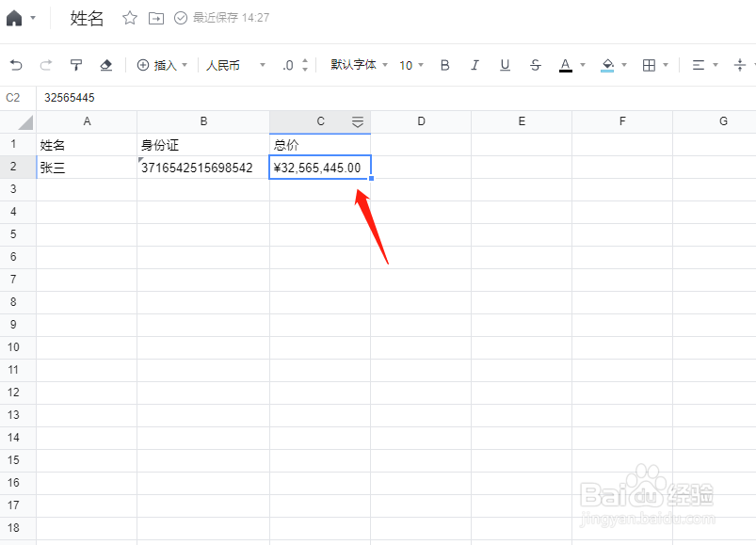This screenshot has width=756, height=545.
Task: Click the redo arrow
Action: [46, 65]
